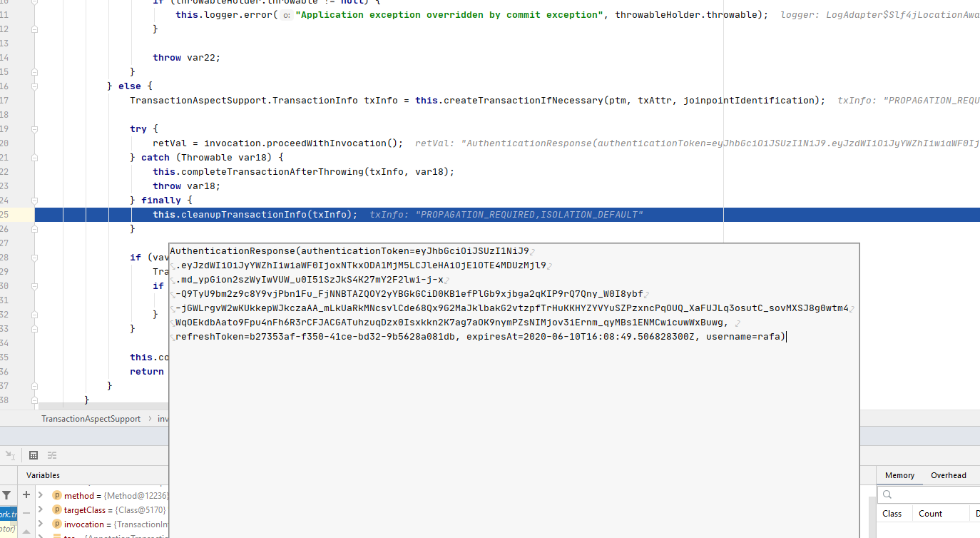Image resolution: width=980 pixels, height=538 pixels.
Task: Click the createTransactionIfNecessary code line
Action: [477, 101]
